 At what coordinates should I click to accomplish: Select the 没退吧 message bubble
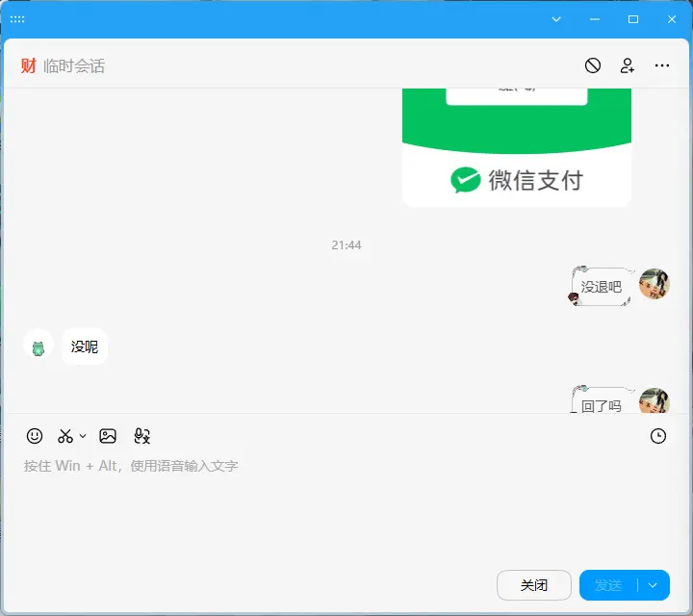[602, 287]
